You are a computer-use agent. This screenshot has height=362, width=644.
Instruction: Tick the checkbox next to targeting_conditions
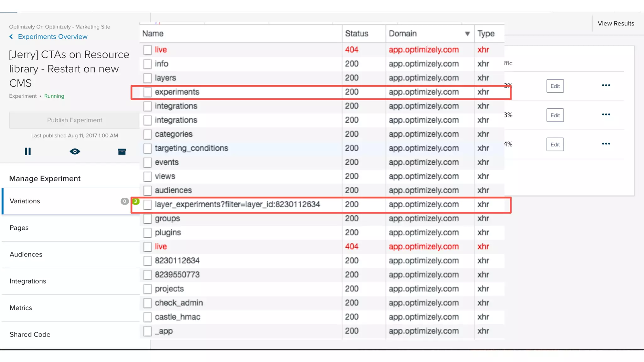(x=147, y=148)
